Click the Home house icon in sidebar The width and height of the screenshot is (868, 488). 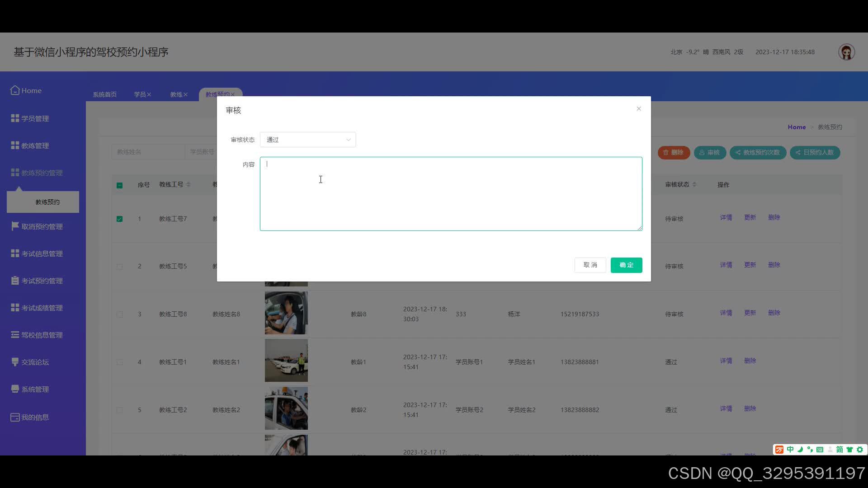tap(15, 90)
